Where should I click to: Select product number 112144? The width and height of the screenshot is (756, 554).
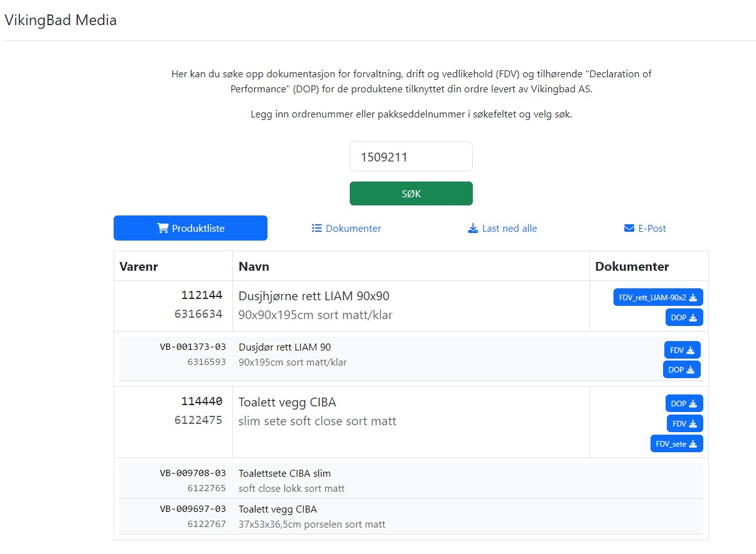[202, 296]
